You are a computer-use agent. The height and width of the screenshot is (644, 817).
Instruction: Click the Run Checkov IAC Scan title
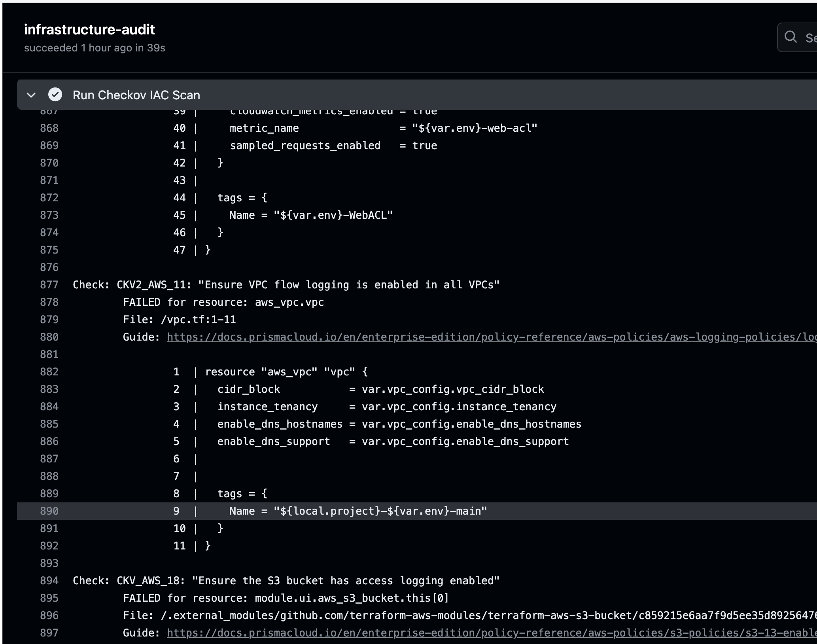tap(136, 95)
